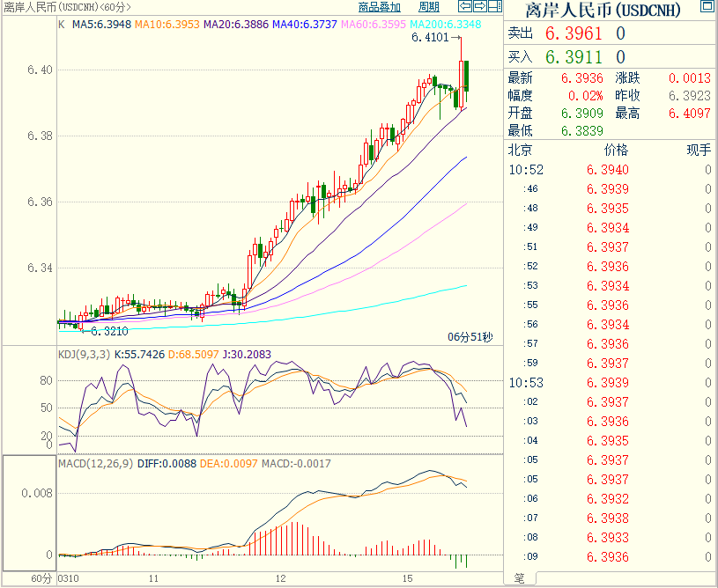
Task: Select the 笔 tab under the tick list
Action: 519,578
